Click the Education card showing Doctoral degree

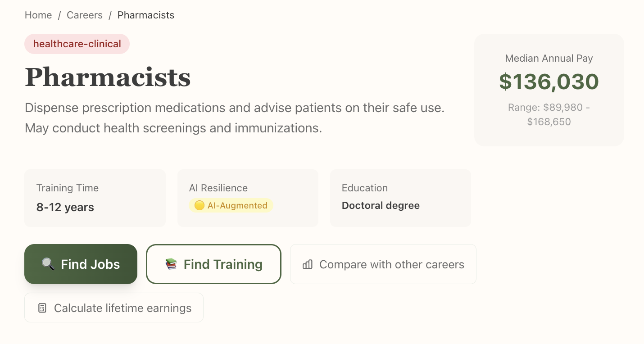point(400,198)
